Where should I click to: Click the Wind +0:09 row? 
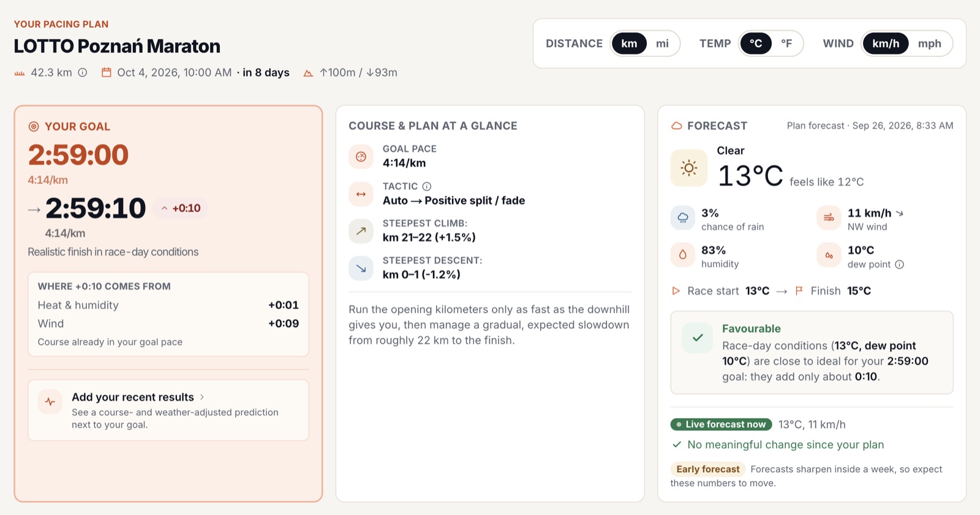[x=168, y=323]
